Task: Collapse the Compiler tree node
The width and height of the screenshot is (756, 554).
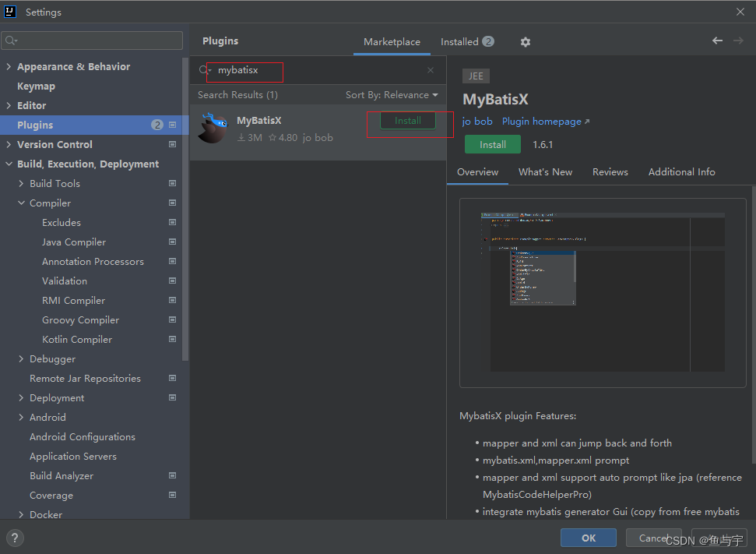Action: pos(21,203)
